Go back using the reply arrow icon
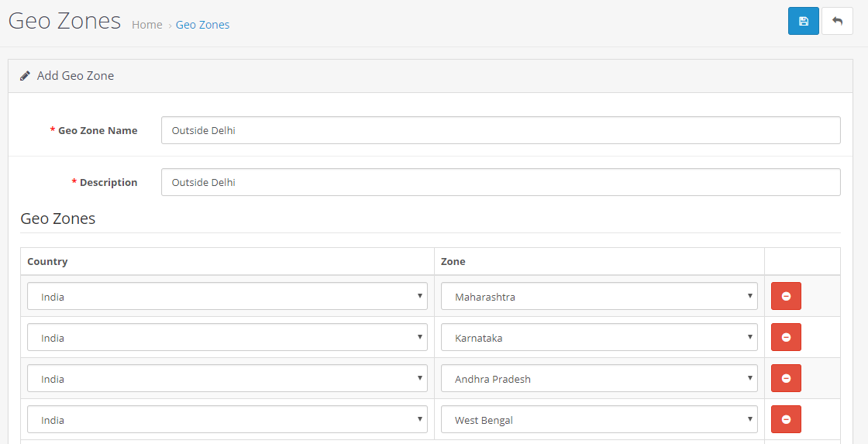The width and height of the screenshot is (868, 444). coord(837,21)
